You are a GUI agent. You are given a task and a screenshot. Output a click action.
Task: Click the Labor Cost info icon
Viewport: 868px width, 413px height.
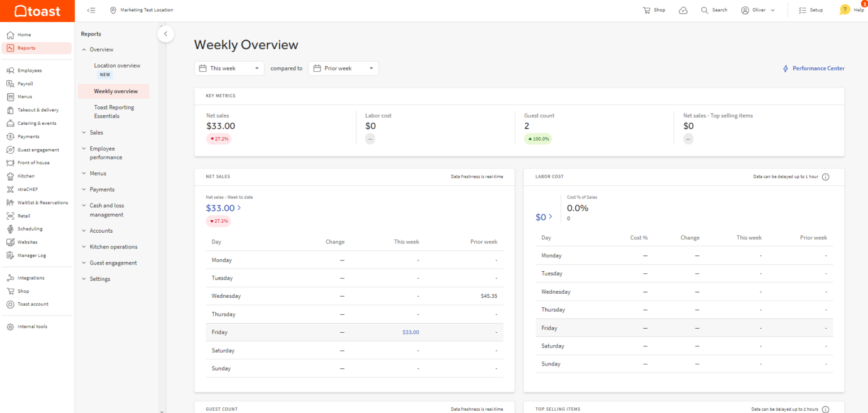pyautogui.click(x=825, y=177)
